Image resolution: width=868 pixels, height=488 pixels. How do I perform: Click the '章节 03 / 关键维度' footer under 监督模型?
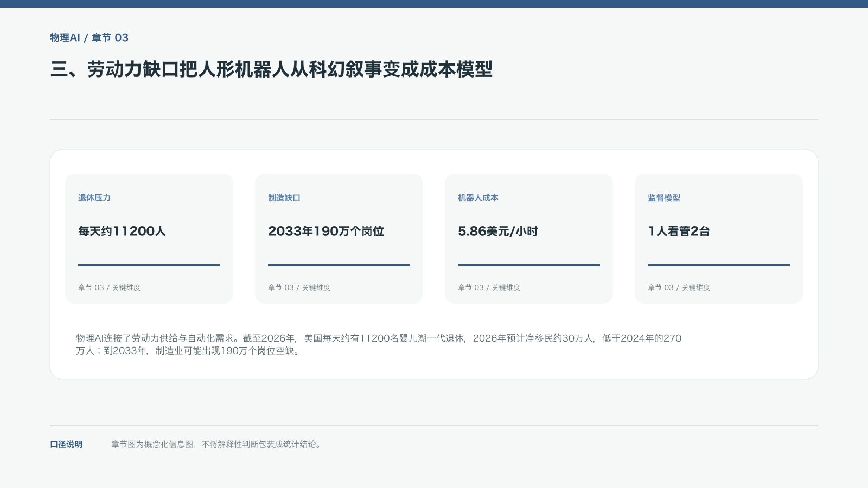[x=679, y=287]
